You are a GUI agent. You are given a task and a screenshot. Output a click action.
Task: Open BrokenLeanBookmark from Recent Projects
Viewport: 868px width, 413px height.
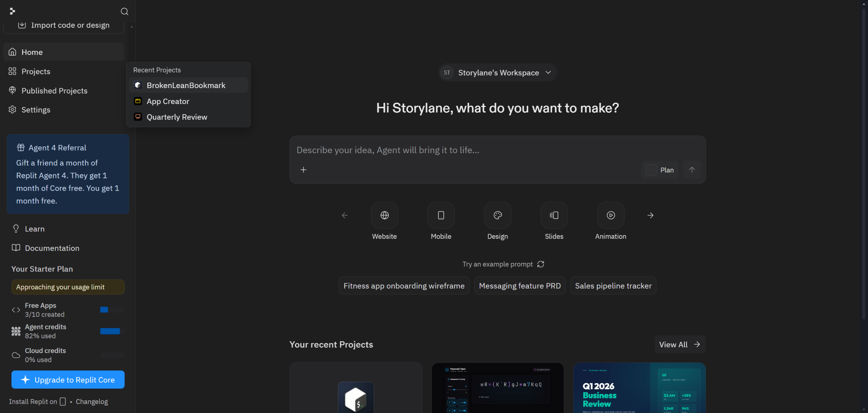pyautogui.click(x=186, y=85)
